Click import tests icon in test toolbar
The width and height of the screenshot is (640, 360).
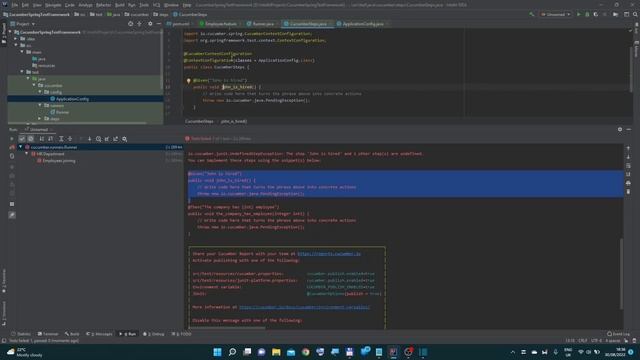tap(107, 139)
